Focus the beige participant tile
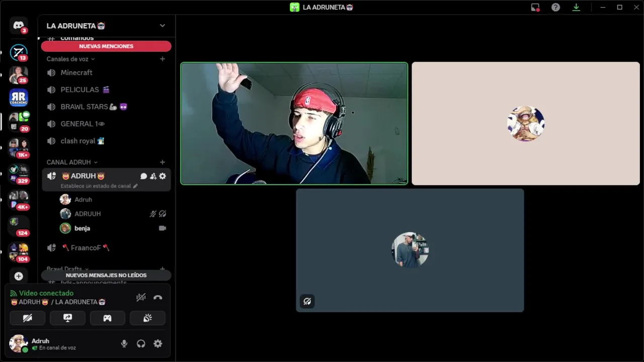 (x=526, y=124)
